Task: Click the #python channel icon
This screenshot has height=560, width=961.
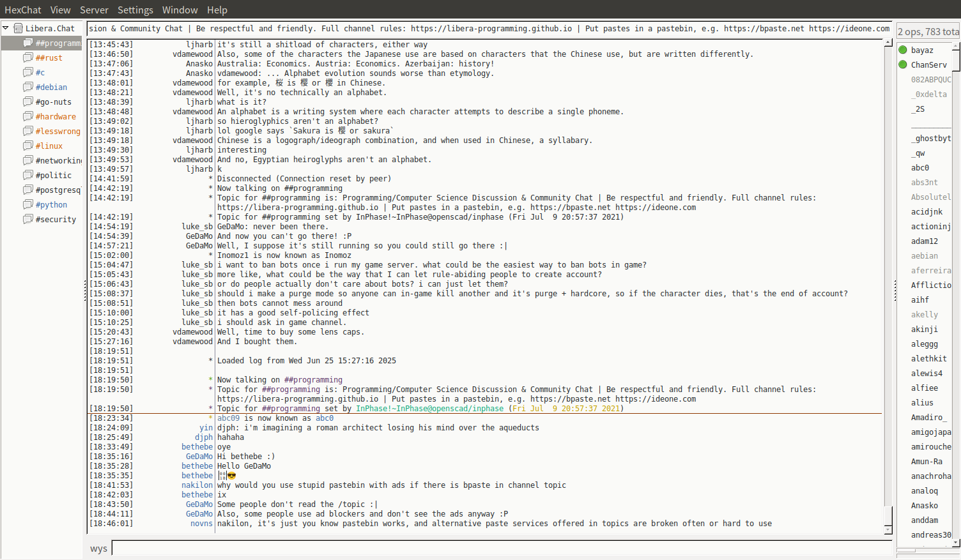Action: tap(28, 204)
